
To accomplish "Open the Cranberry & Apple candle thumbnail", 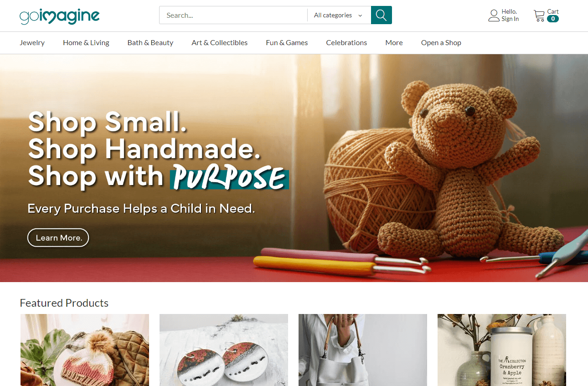I will [502, 350].
